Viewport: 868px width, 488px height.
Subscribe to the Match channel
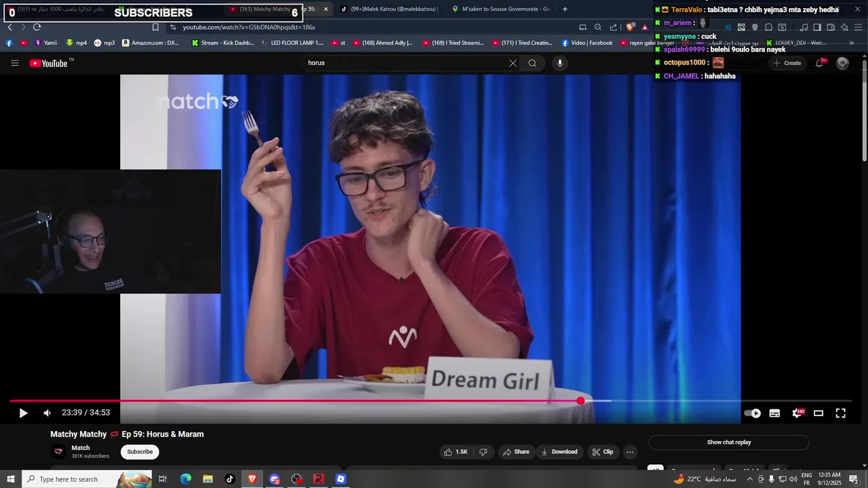point(140,452)
